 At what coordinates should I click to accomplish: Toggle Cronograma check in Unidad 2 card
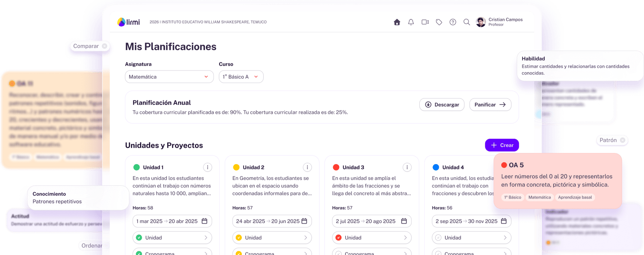coord(239,253)
